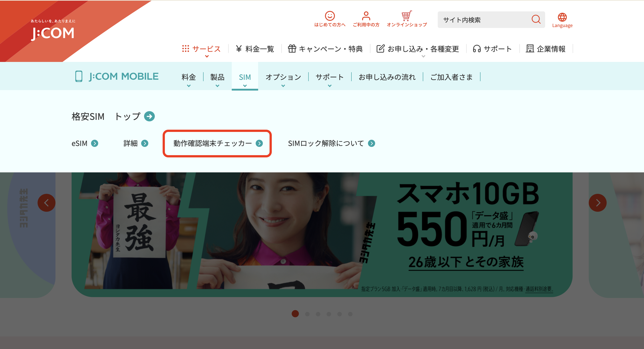Select the second carousel dot
Viewport: 644px width, 349px height.
(307, 314)
